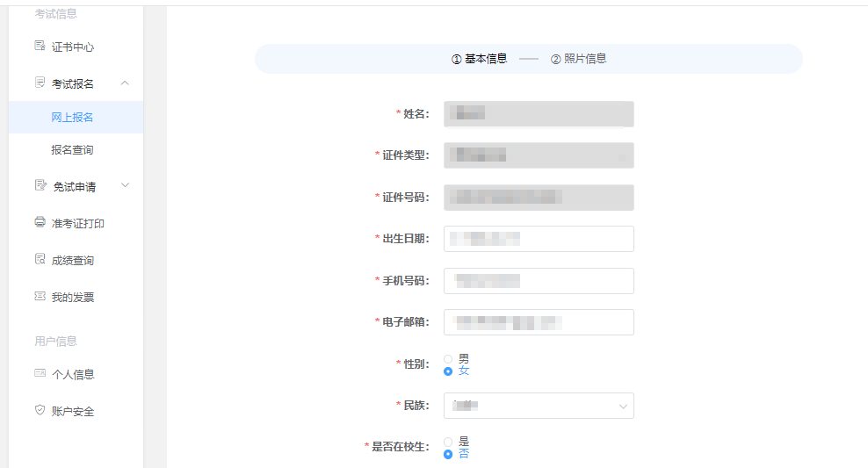
Task: Click the 准考证打印 printer icon
Action: click(40, 223)
